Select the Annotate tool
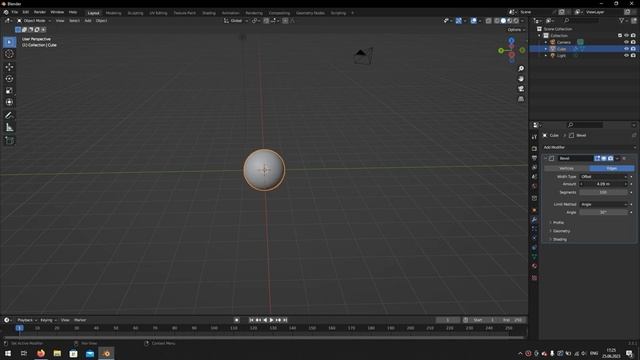 (x=9, y=116)
